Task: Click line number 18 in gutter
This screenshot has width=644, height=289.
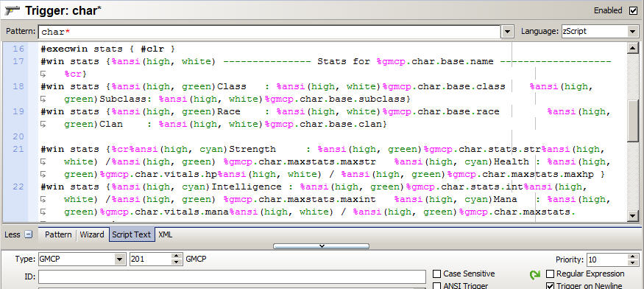Action: 18,86
